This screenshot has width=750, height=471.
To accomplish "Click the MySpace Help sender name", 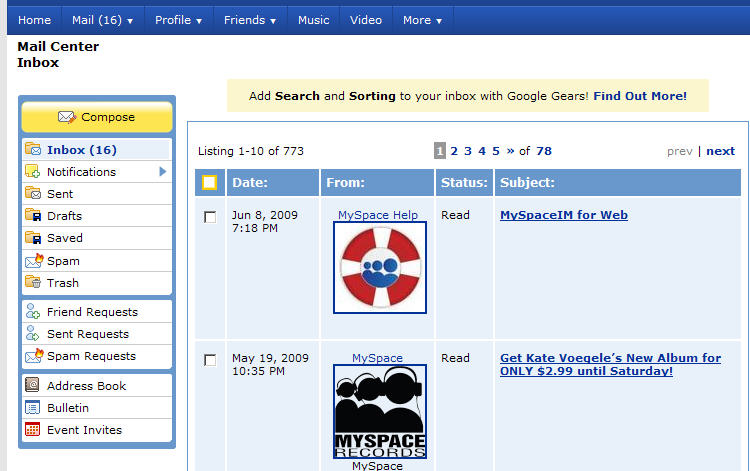I will (x=378, y=215).
